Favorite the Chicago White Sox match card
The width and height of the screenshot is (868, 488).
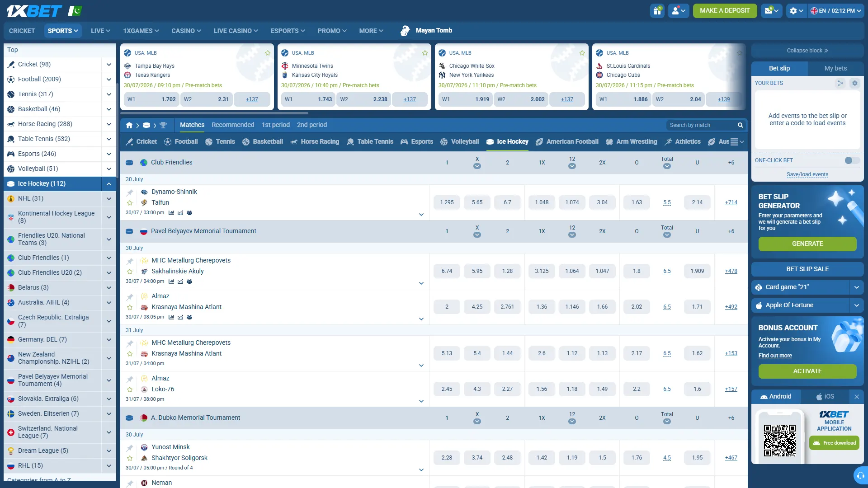[x=582, y=53]
